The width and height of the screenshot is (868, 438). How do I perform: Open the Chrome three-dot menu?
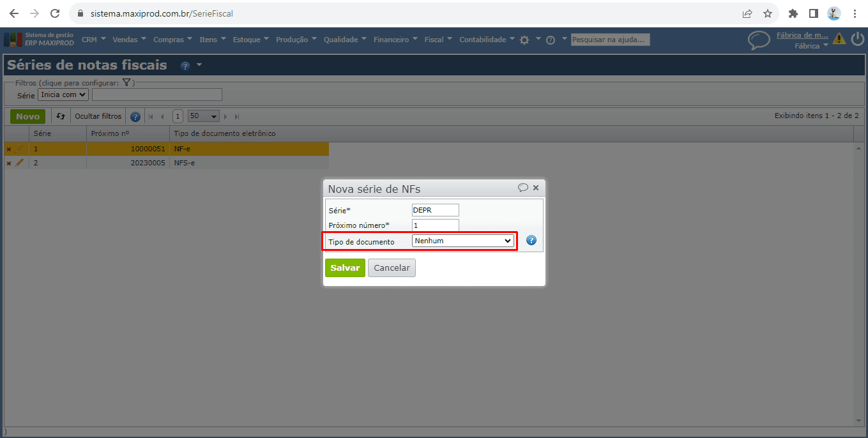(855, 13)
